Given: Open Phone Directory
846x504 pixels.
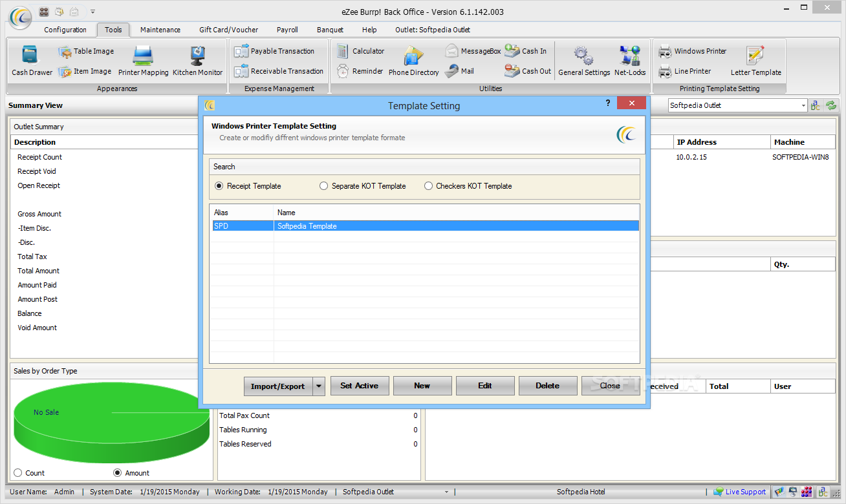Looking at the screenshot, I should (x=413, y=61).
